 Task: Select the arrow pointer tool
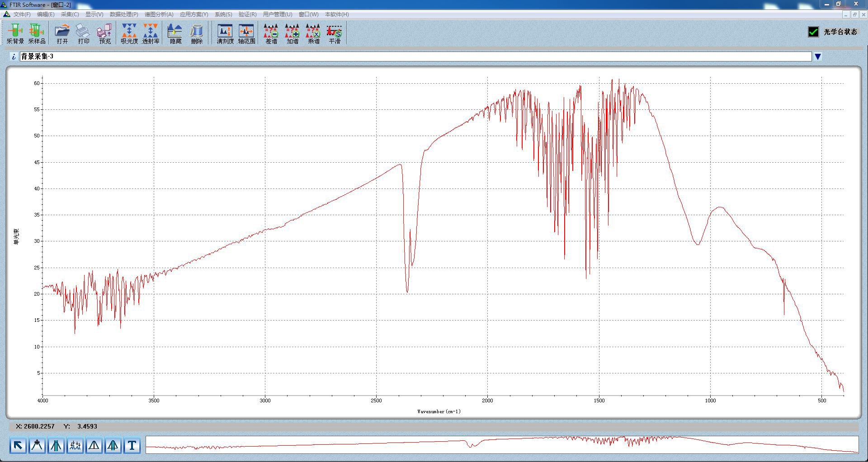[18, 446]
